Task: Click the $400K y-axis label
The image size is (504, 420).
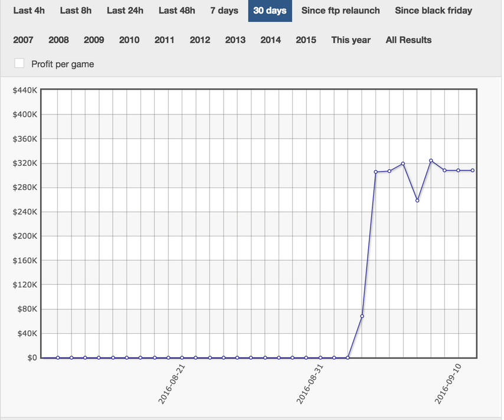Action: (x=25, y=114)
